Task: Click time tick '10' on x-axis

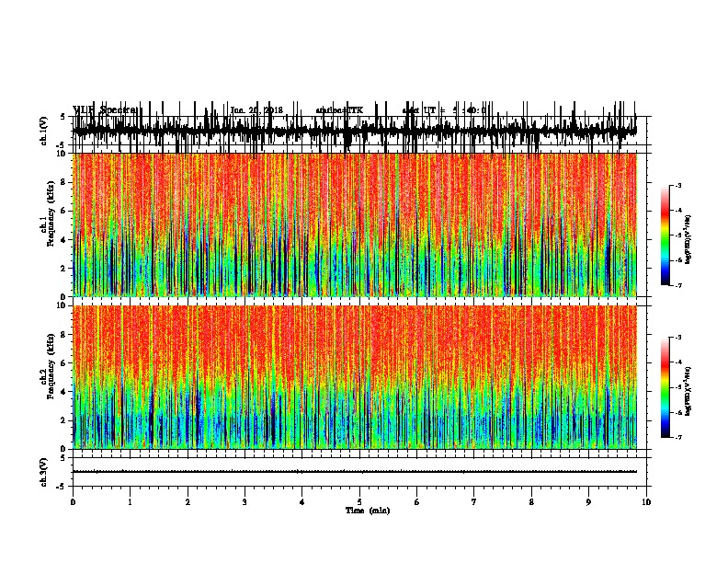Action: [646, 502]
